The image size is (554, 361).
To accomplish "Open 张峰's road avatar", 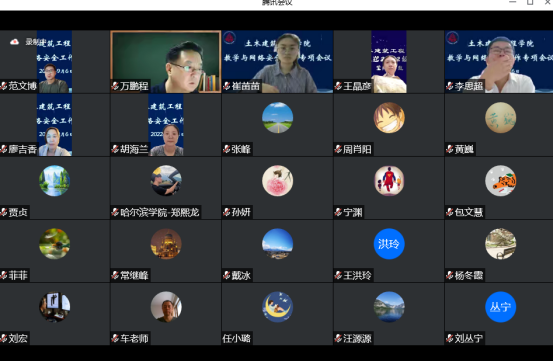I will click(277, 118).
